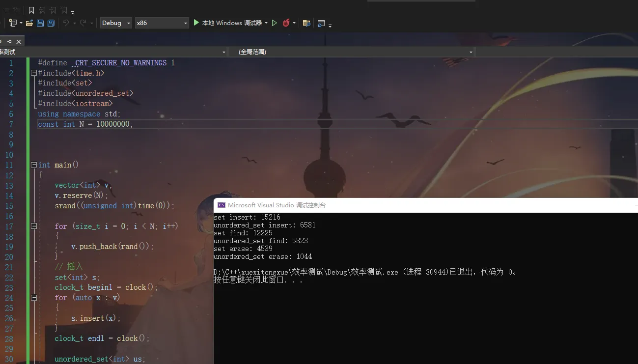Click the window layout toolbar icon
This screenshot has height=364, width=638.
click(x=321, y=23)
